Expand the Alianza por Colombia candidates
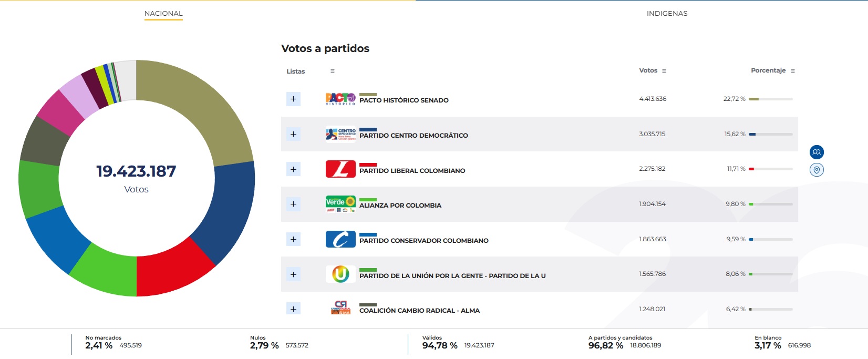 (x=293, y=204)
